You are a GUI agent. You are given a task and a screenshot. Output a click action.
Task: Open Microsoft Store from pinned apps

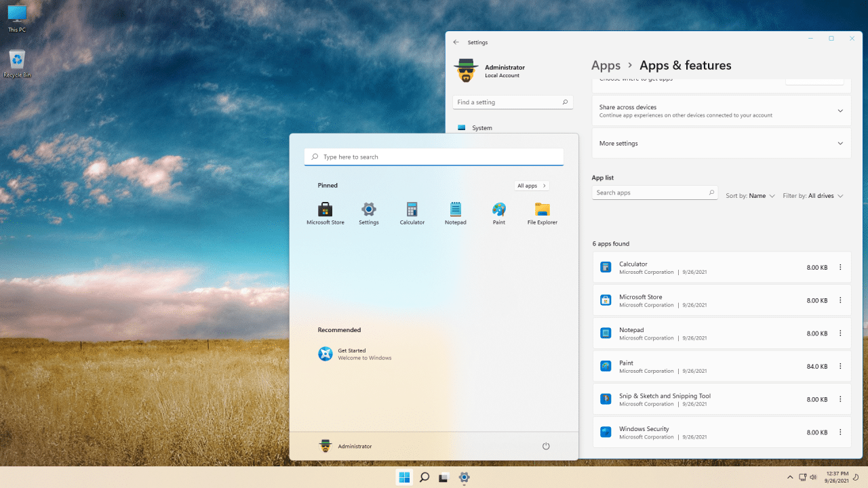click(325, 213)
